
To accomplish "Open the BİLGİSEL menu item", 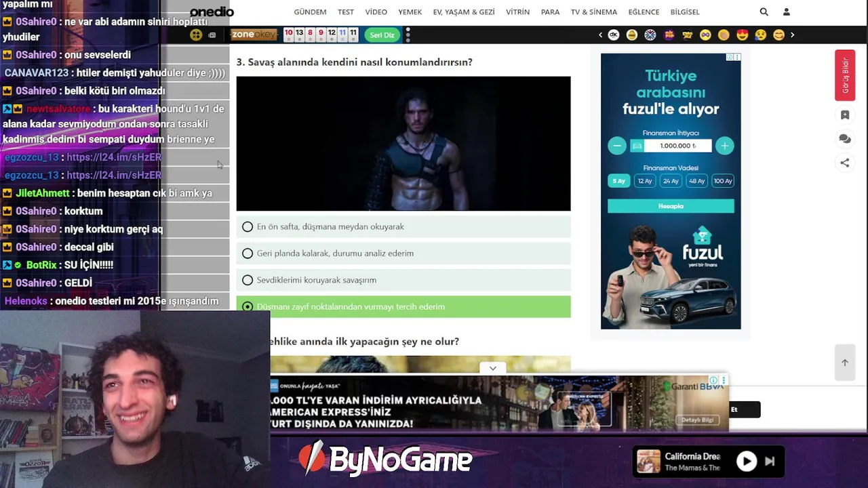I will [x=685, y=12].
